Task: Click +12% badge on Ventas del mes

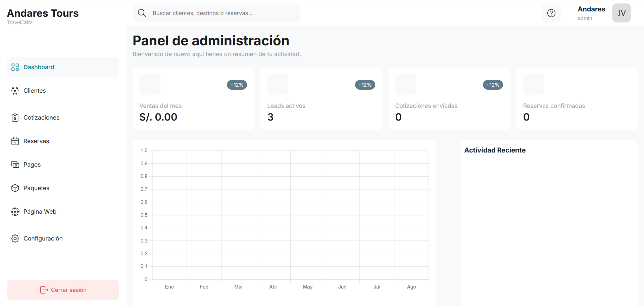Action: (x=237, y=85)
